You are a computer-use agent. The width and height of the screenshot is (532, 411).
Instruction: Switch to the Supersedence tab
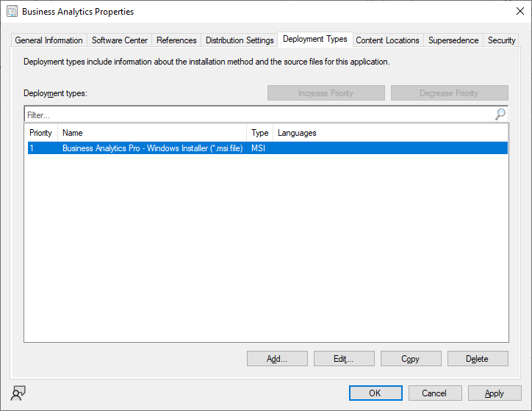tap(453, 40)
